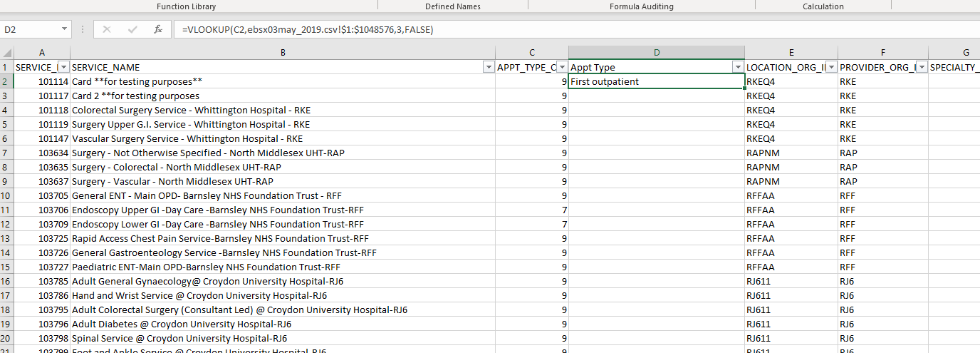Select row 12 header
The image size is (980, 353).
tap(7, 224)
